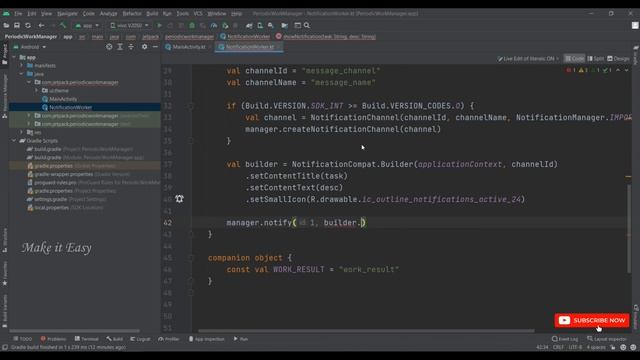The image size is (640, 360).
Task: Open the Navigate menu
Action: click(x=67, y=13)
